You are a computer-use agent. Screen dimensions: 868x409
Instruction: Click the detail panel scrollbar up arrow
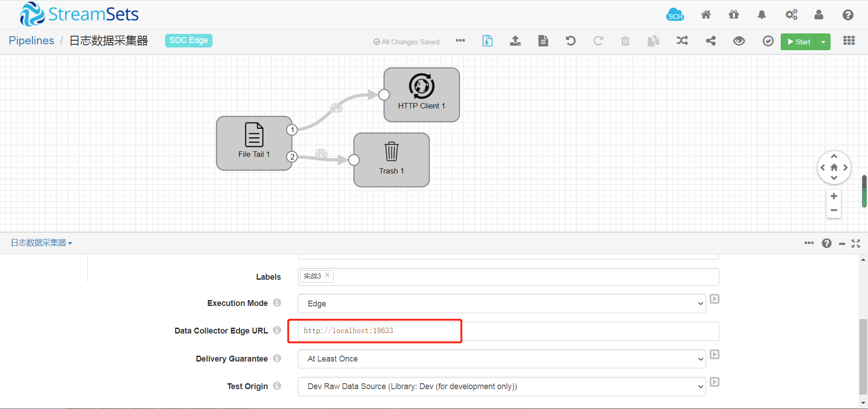point(863,260)
